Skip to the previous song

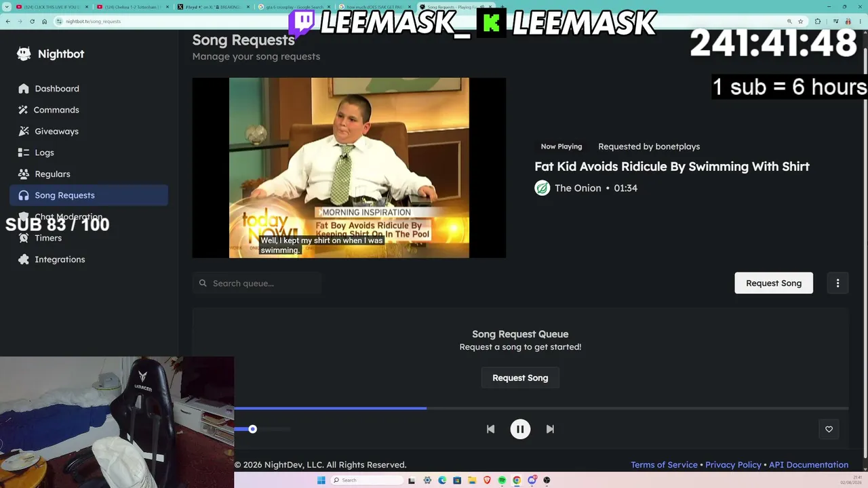pos(490,429)
